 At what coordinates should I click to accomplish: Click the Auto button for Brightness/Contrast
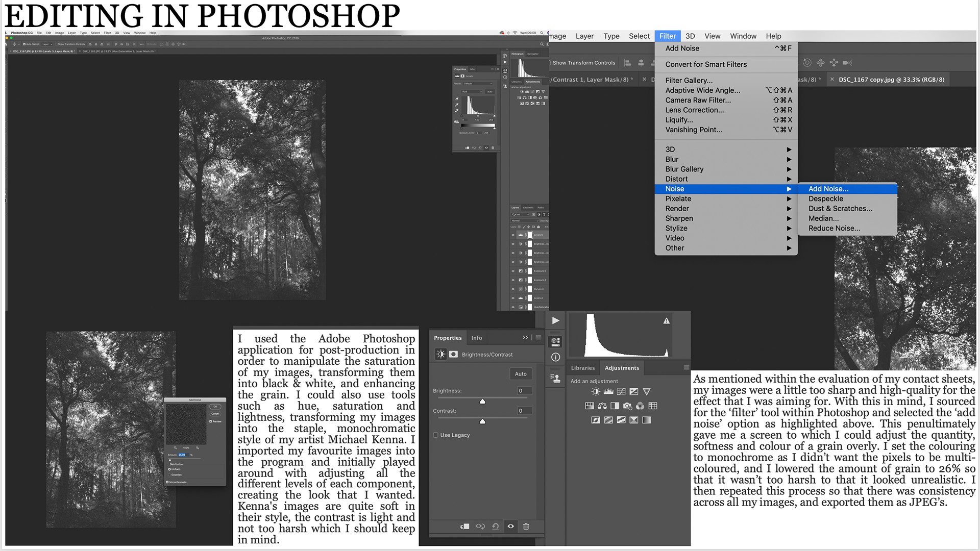[521, 374]
